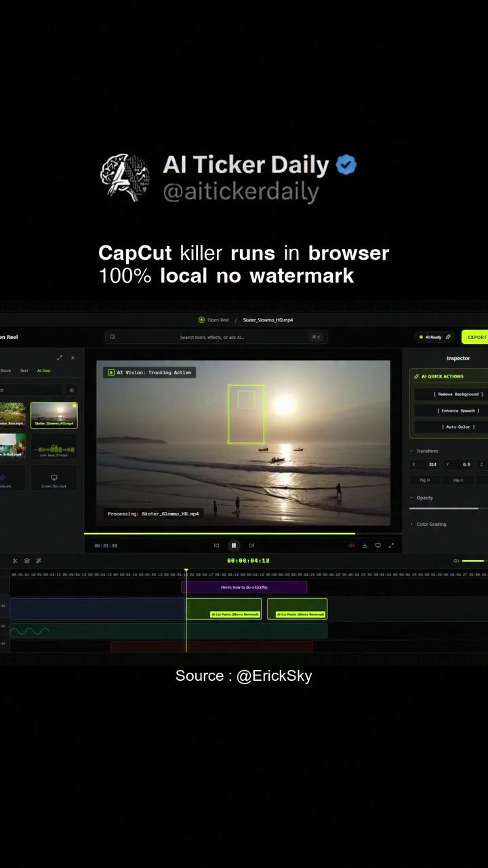Click the Processing Skater_Slowmo_HD.mp4 label
Viewport: 488px width, 868px height.
tap(153, 514)
